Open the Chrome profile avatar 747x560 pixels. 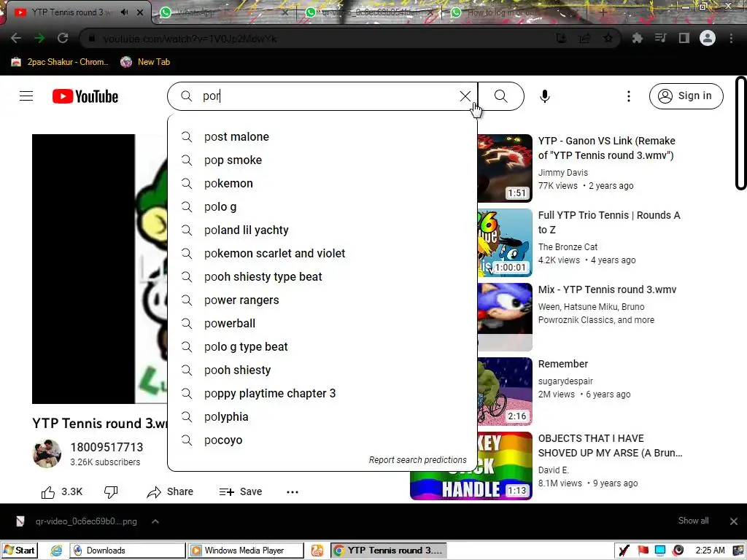click(708, 38)
